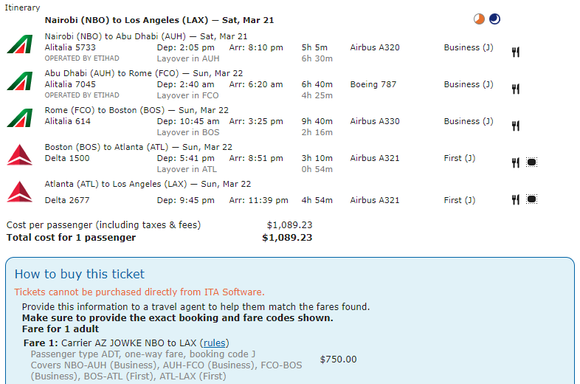Click meal icon for Delta 1500 flight
Screen dimensions: 580x384
(x=516, y=162)
